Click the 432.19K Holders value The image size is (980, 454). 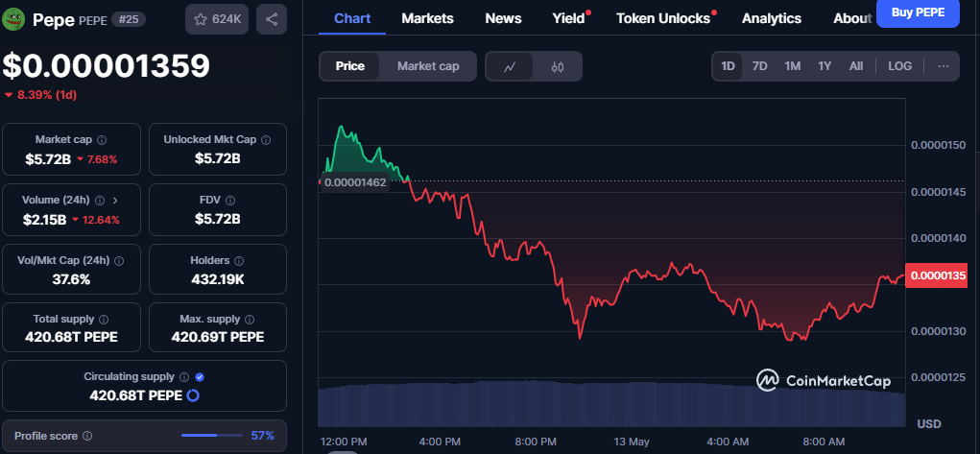pyautogui.click(x=218, y=279)
